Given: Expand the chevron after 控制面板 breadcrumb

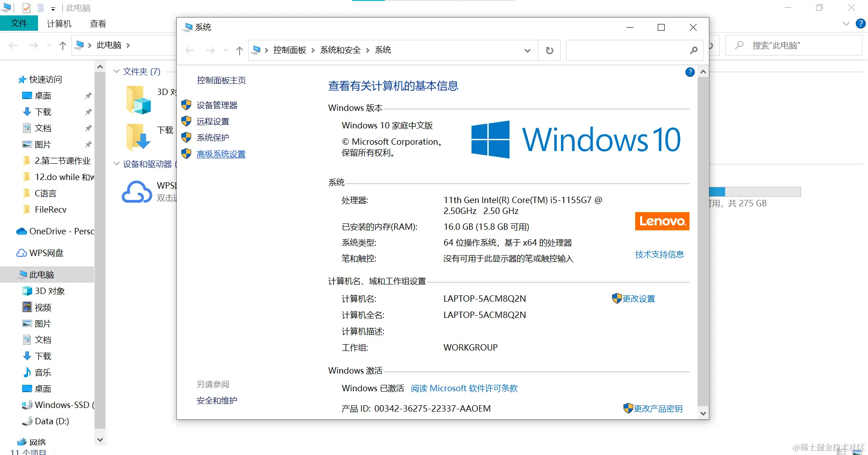Looking at the screenshot, I should pos(313,50).
